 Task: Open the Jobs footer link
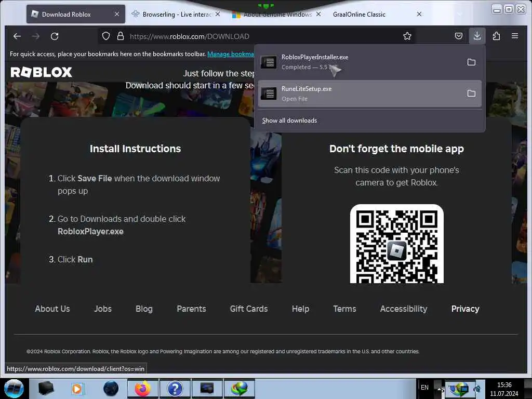pos(103,309)
